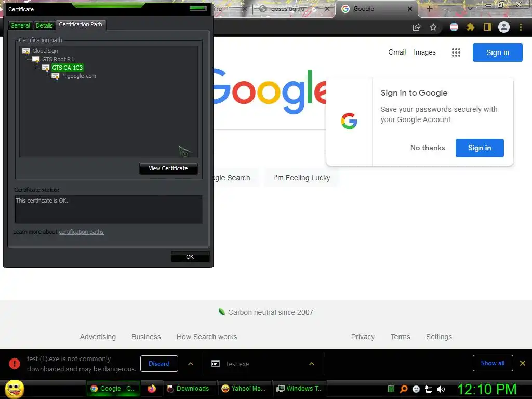Confirm the Certificate dialog with OK
This screenshot has width=532, height=399.
point(190,257)
